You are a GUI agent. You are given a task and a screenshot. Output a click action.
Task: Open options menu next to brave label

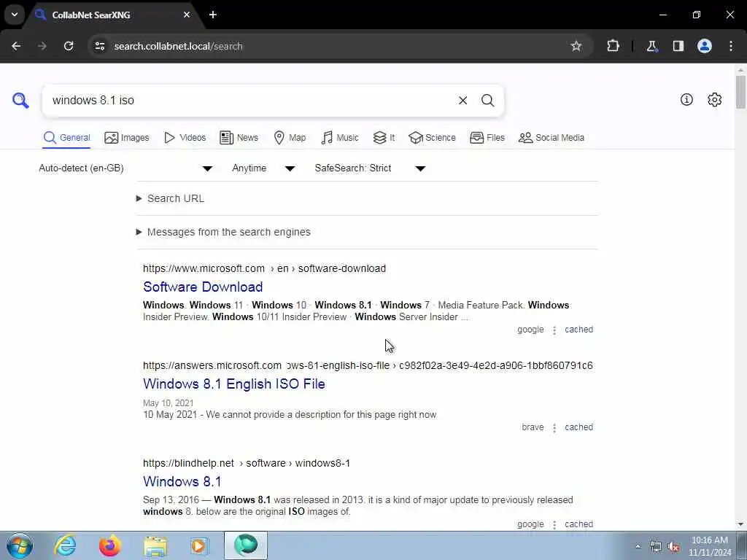pos(554,427)
